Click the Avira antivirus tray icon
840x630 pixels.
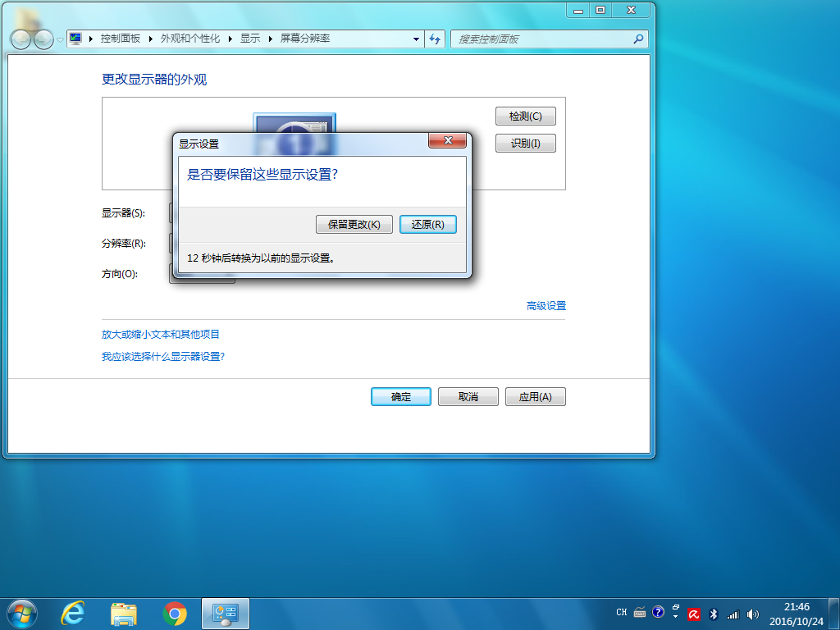click(x=694, y=614)
